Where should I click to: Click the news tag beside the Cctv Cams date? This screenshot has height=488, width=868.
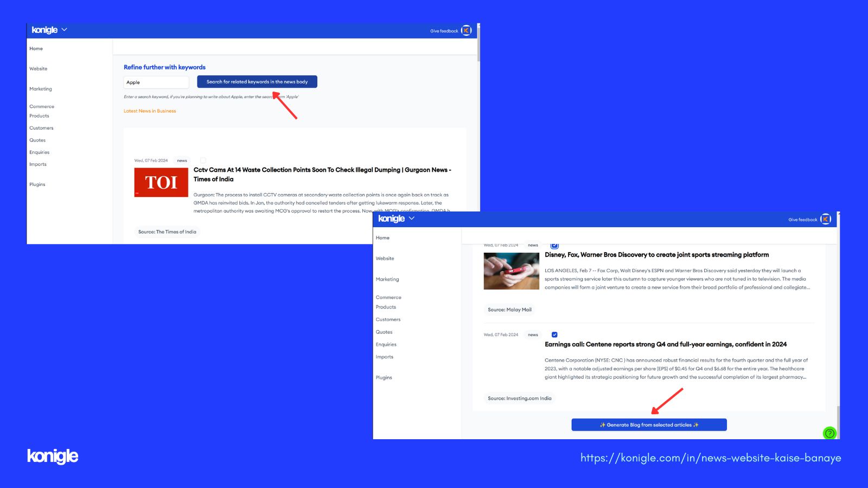[x=182, y=160]
